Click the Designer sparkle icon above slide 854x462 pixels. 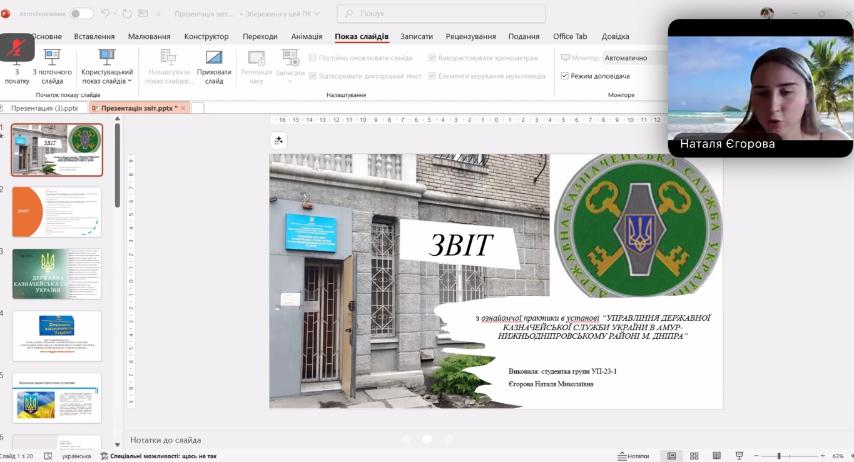point(278,141)
